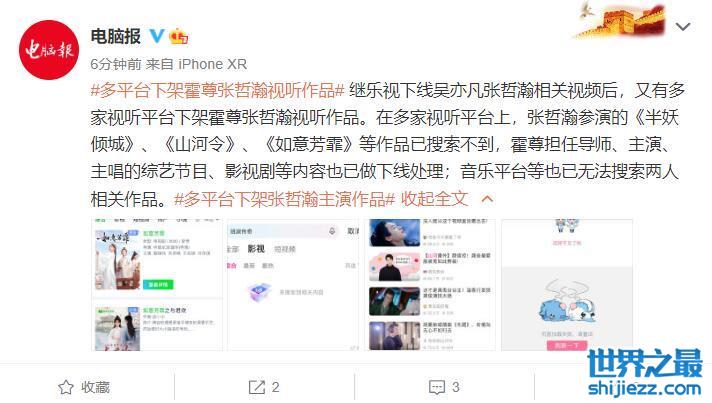The width and height of the screenshot is (712, 403).
Task: Collapse the post with 收起全文
Action: point(434,199)
